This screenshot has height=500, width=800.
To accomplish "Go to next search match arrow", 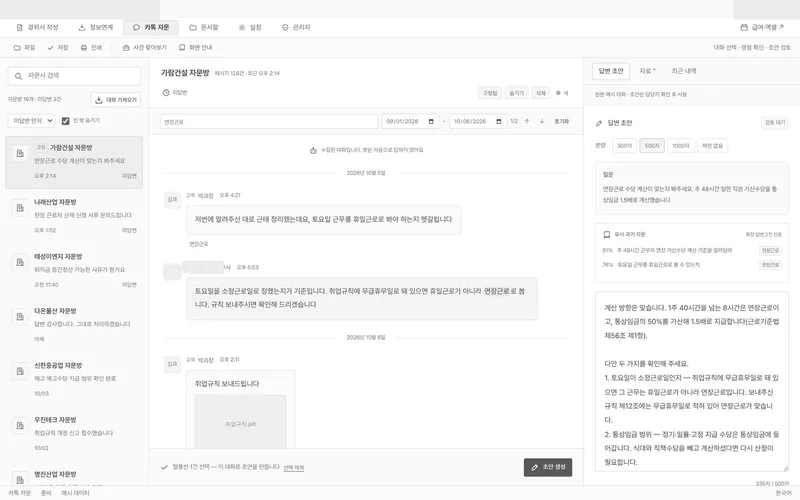I will click(x=542, y=121).
